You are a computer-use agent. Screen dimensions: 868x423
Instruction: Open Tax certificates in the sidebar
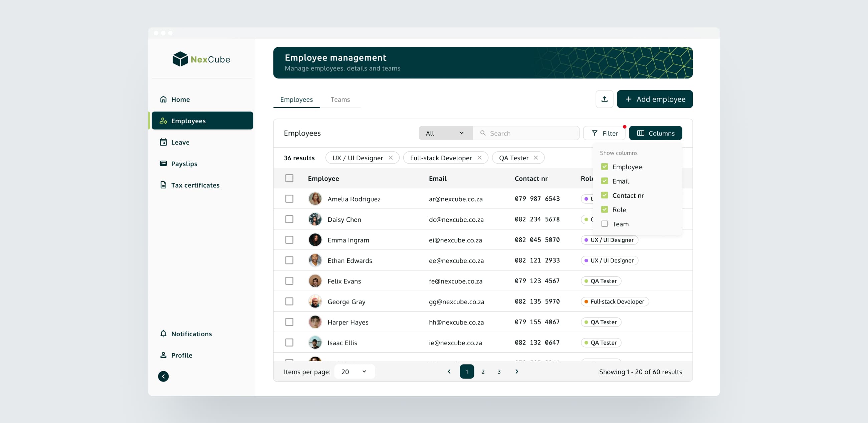click(x=195, y=185)
